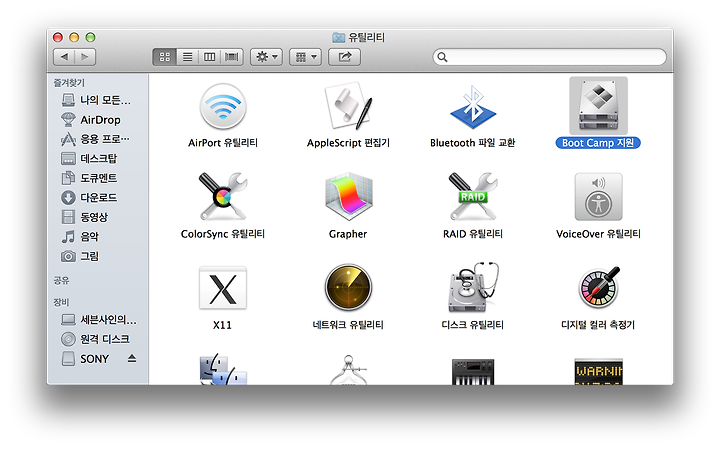Viewport: 720px width, 449px height.
Task: Open 네트워크 유틸리티 radar icon
Action: (348, 287)
